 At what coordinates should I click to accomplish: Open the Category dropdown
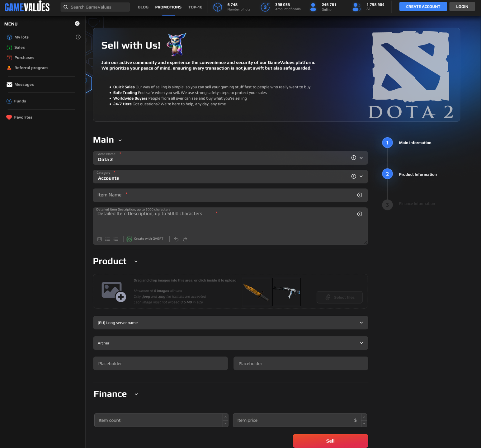point(361,177)
